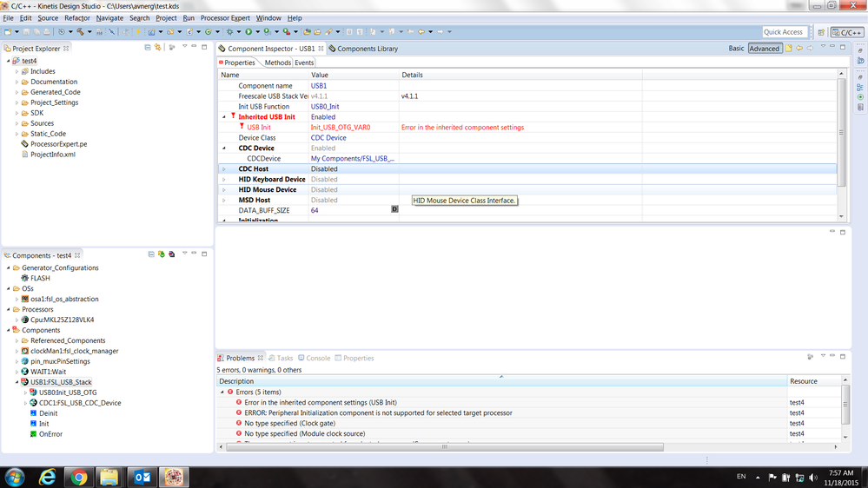Click the Description column header

coord(501,381)
